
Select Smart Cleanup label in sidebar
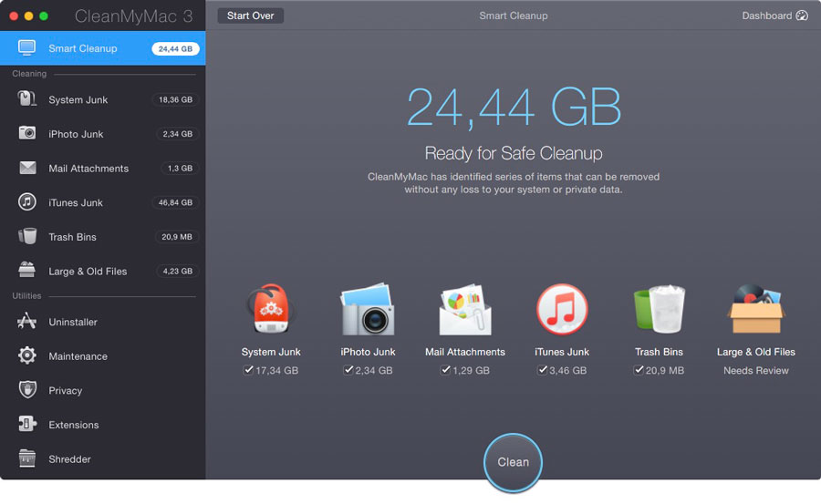click(83, 48)
